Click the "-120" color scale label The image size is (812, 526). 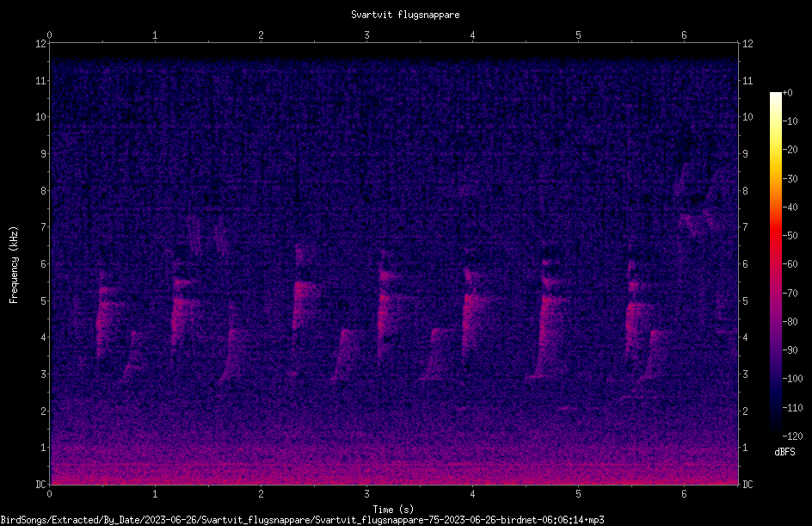pyautogui.click(x=793, y=436)
